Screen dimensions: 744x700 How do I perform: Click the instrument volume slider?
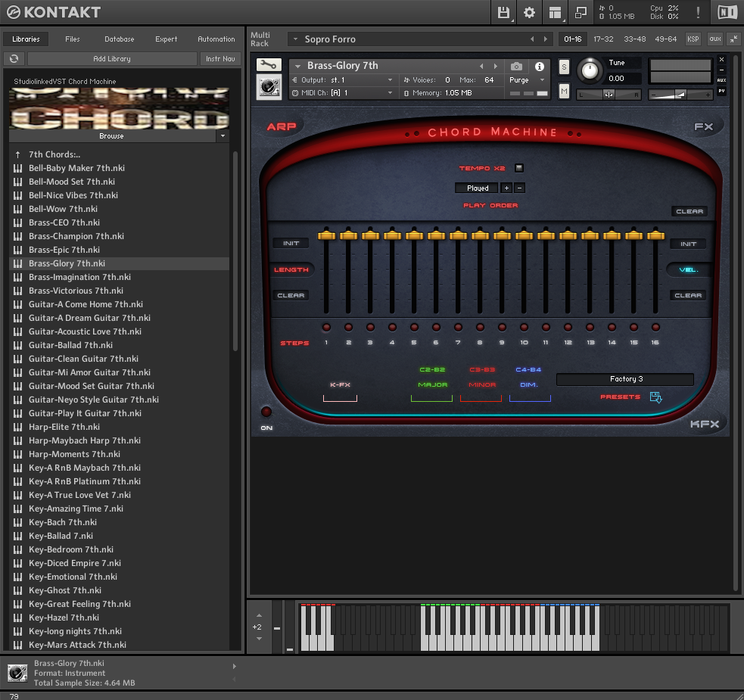tap(680, 95)
